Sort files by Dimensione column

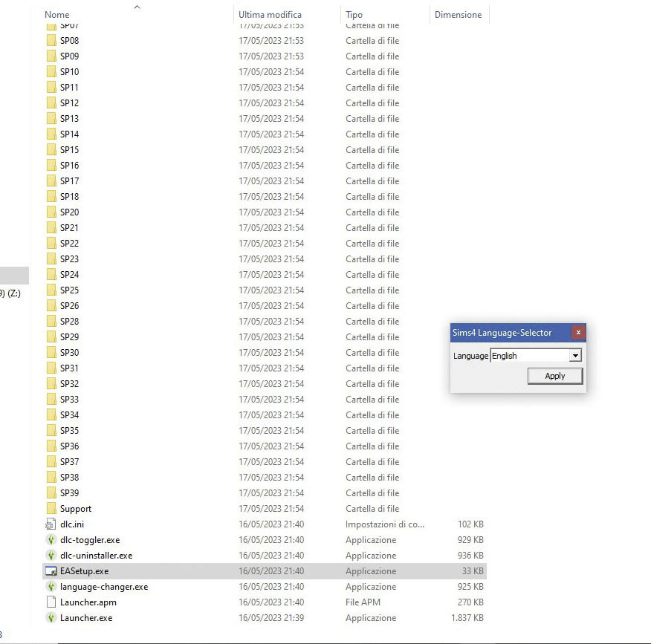point(458,15)
